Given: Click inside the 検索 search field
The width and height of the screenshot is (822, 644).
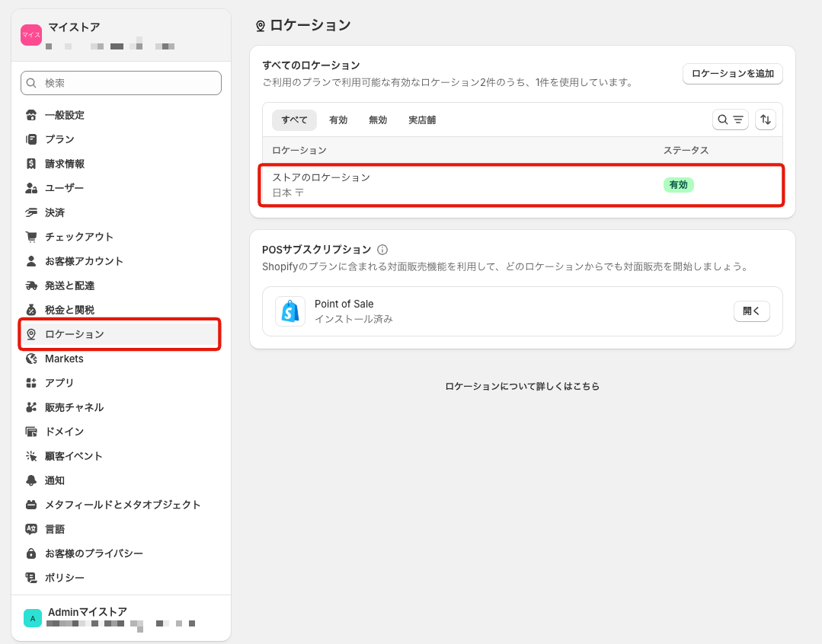Looking at the screenshot, I should (120, 82).
